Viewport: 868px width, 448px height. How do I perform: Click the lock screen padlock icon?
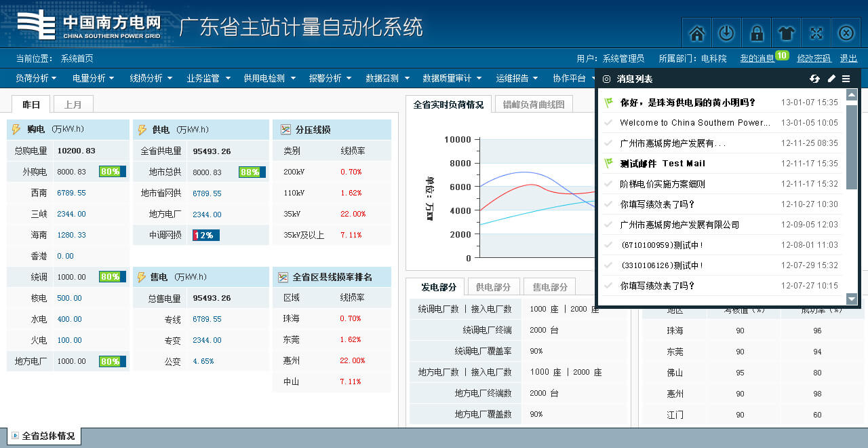tap(756, 33)
